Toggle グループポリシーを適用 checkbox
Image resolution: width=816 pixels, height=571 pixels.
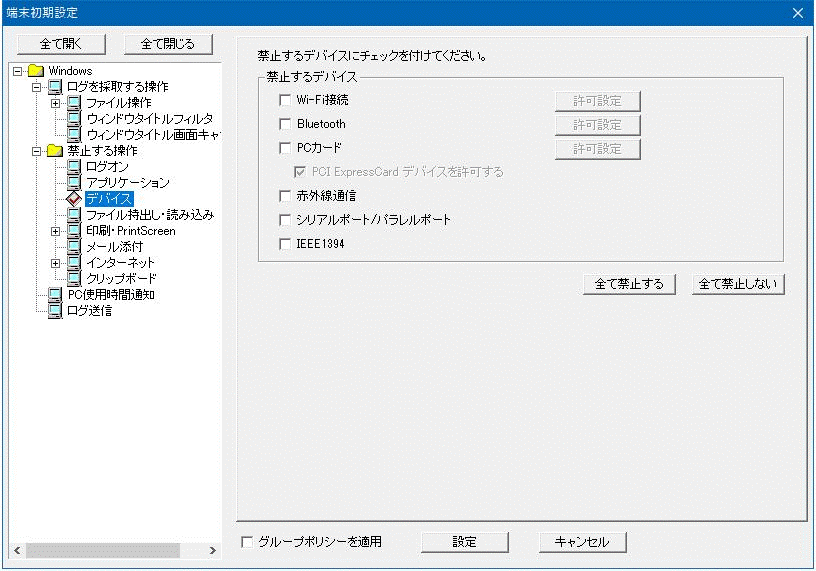tap(247, 542)
